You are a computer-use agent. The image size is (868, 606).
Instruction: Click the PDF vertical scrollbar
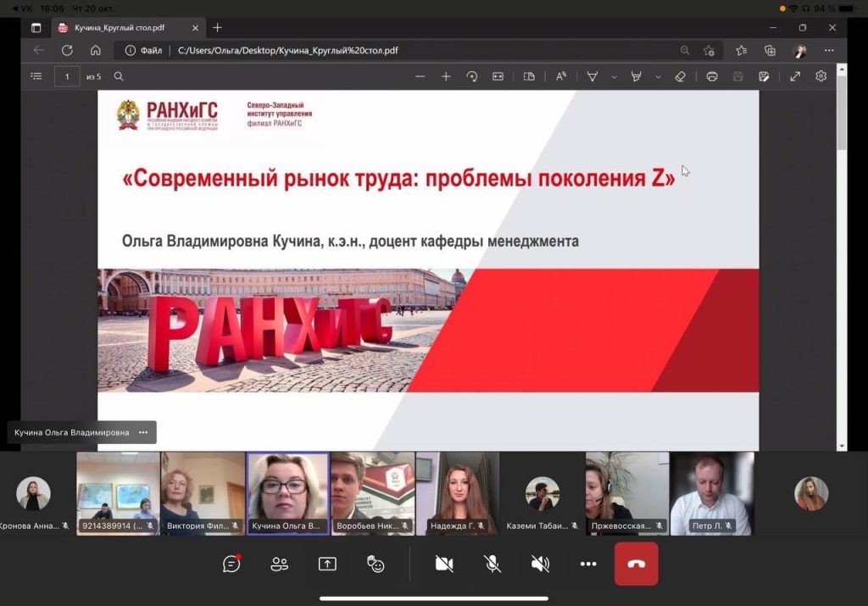click(841, 254)
